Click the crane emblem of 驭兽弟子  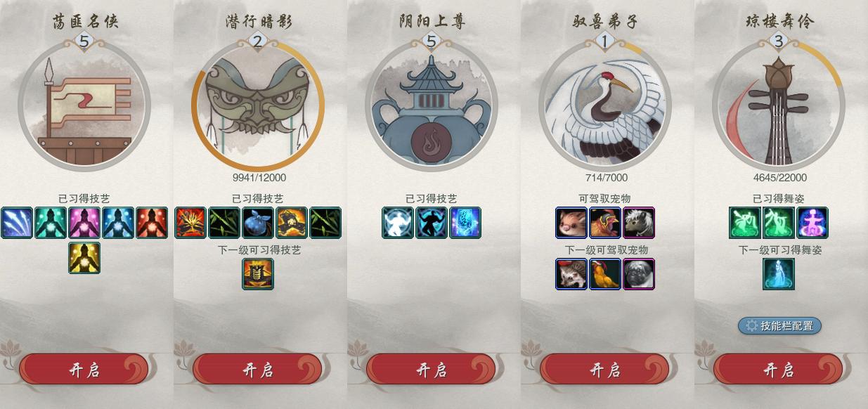(605, 106)
